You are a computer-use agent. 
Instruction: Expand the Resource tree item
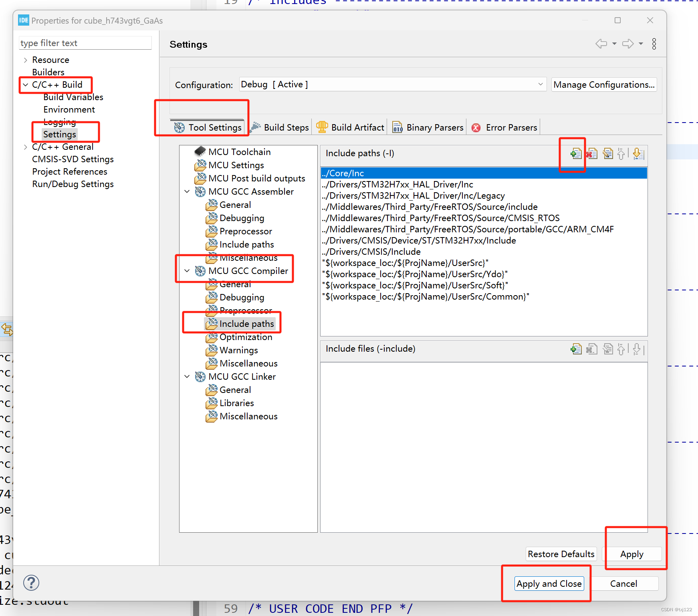(25, 60)
